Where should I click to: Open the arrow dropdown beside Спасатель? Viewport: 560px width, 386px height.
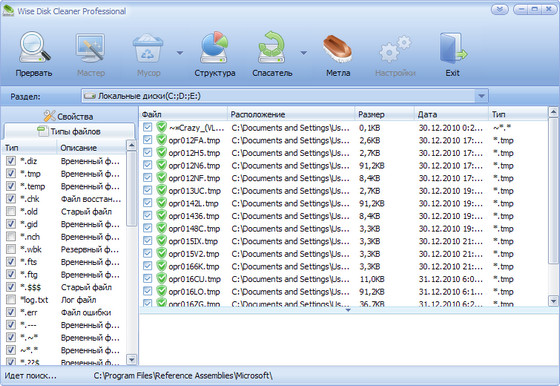tap(304, 53)
